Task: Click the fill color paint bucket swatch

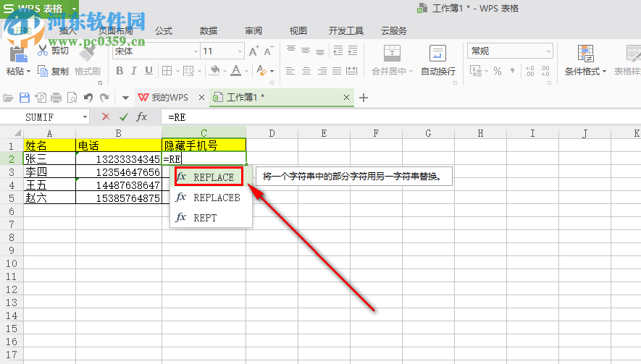Action: tap(214, 71)
